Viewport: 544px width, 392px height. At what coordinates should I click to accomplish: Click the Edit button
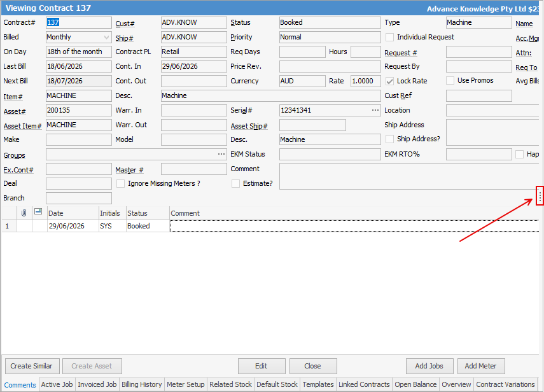point(262,366)
